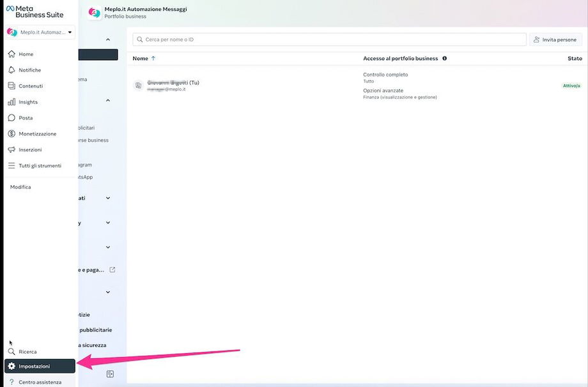Open the external link icon next to "e paga..."

pos(112,270)
